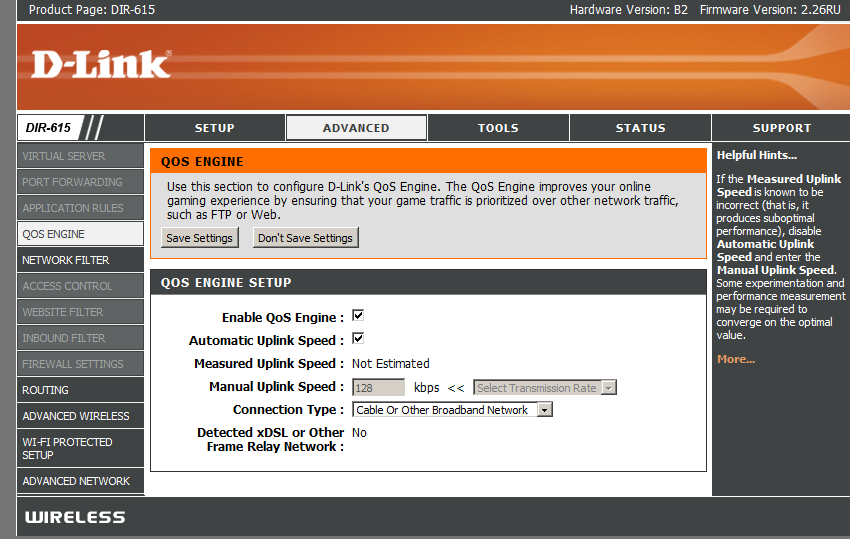This screenshot has width=850, height=539.
Task: Open INBOUND FILTER page
Action: [x=80, y=338]
